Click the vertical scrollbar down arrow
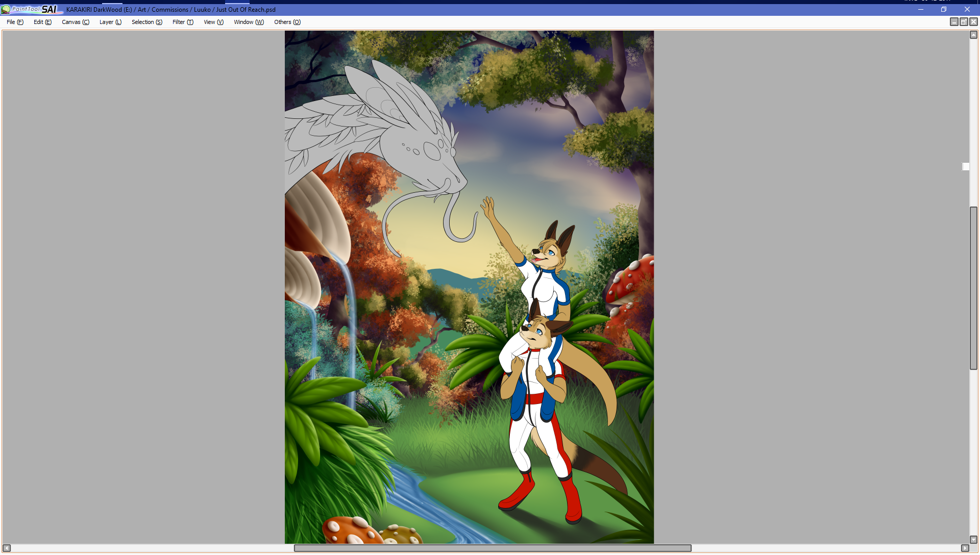Screen dimensions: 980x555 [x=973, y=539]
